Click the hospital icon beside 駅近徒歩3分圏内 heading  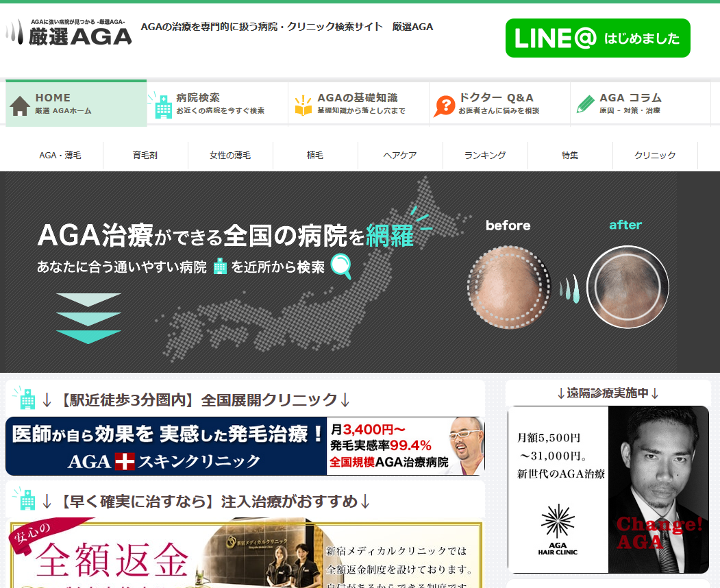(x=25, y=397)
